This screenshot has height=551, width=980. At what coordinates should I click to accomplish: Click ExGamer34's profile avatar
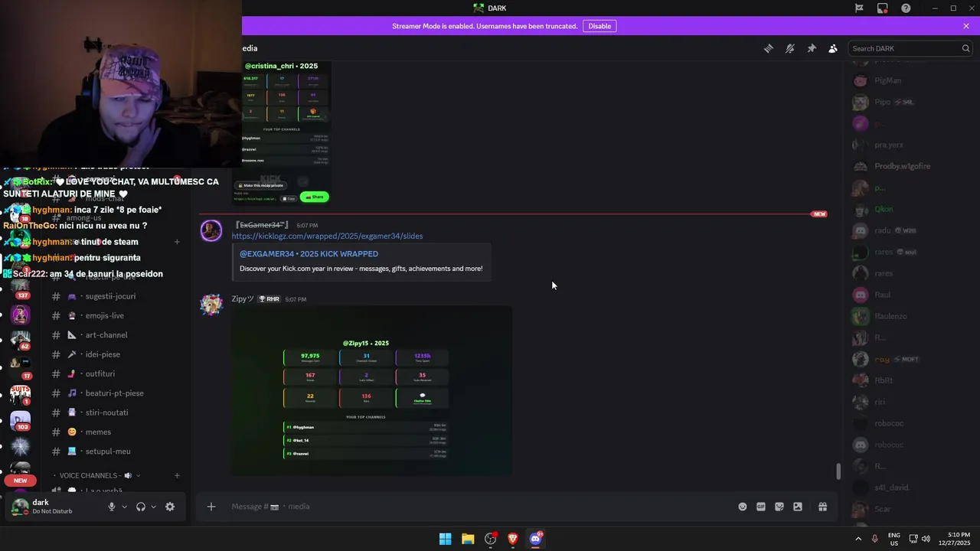[x=211, y=230]
